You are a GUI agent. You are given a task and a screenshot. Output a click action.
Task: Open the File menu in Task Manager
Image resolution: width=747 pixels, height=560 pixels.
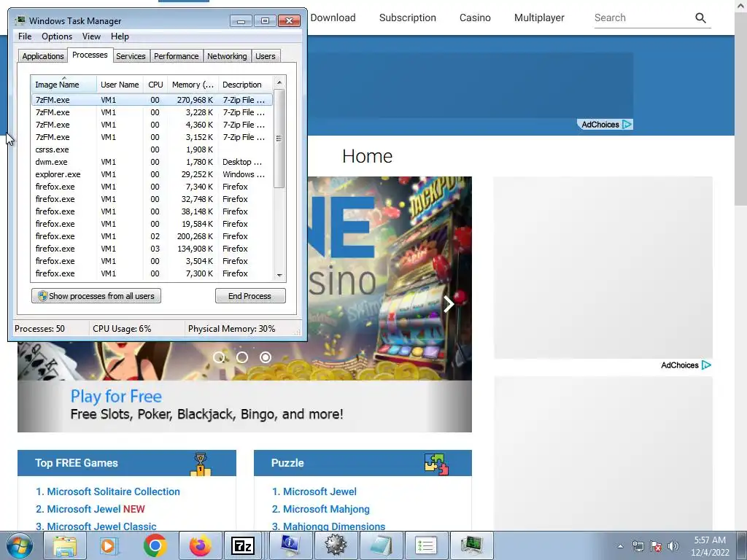pos(25,36)
